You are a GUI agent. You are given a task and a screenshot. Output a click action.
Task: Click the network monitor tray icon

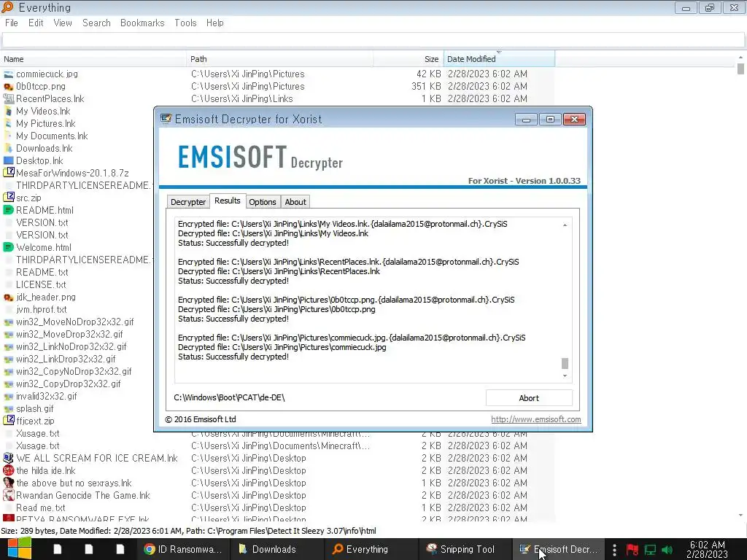pyautogui.click(x=650, y=550)
